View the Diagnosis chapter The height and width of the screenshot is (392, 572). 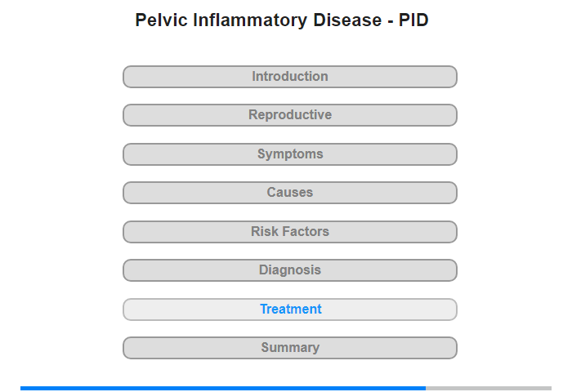[290, 270]
